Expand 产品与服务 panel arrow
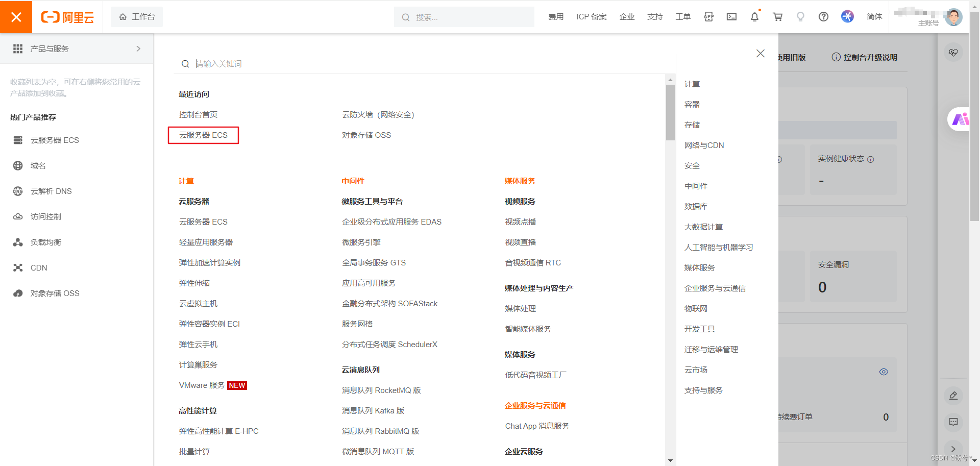The image size is (980, 466). click(138, 48)
